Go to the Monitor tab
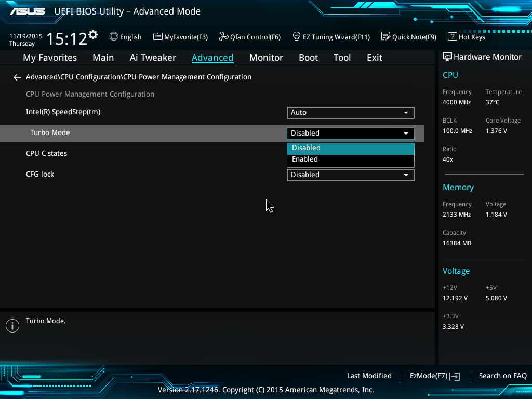The height and width of the screenshot is (399, 532). coord(266,58)
